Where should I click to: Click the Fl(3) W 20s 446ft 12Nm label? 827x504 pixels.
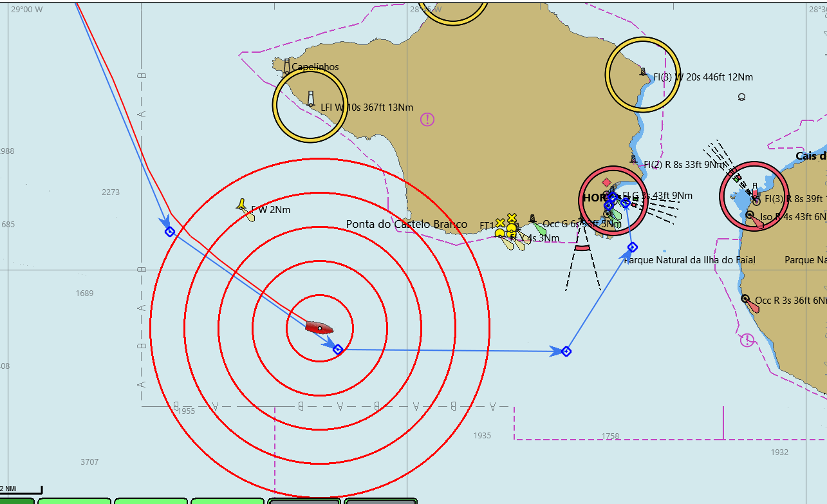[x=703, y=77]
